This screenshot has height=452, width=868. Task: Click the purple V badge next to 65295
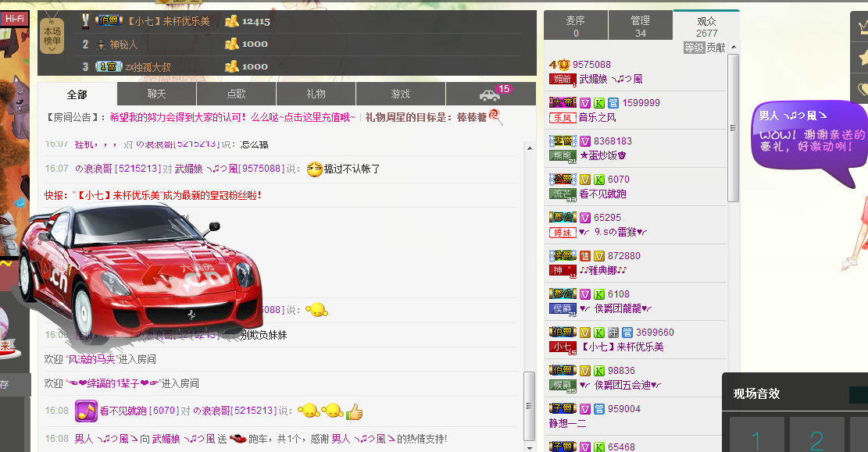pyautogui.click(x=585, y=218)
